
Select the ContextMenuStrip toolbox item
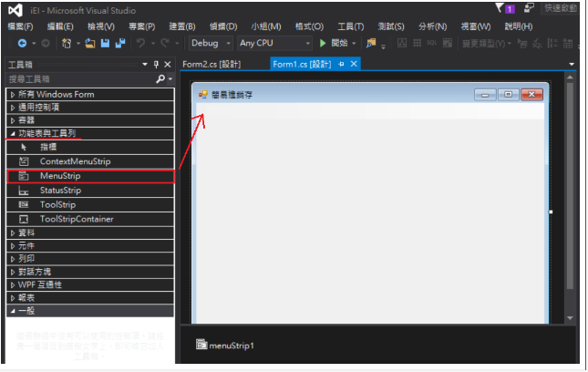click(75, 160)
